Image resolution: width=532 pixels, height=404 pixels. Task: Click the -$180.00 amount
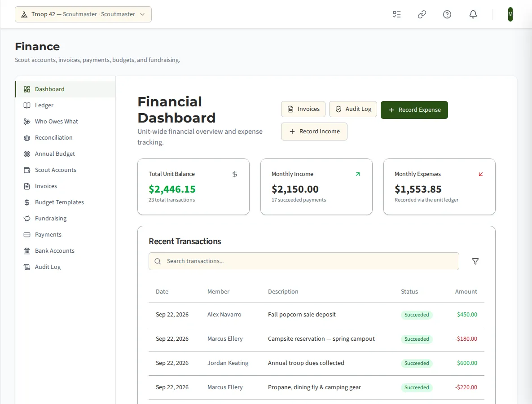pos(466,339)
